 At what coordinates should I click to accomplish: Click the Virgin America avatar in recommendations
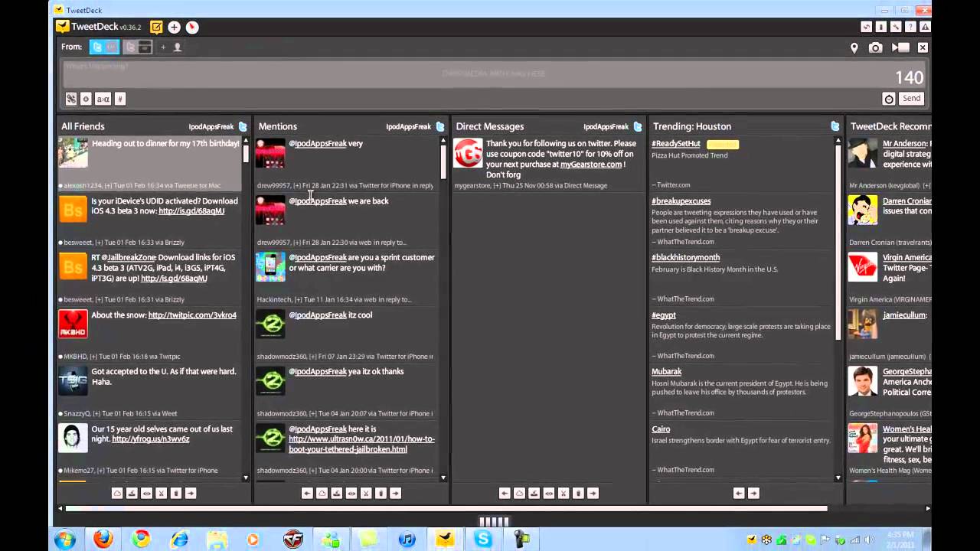coord(863,266)
